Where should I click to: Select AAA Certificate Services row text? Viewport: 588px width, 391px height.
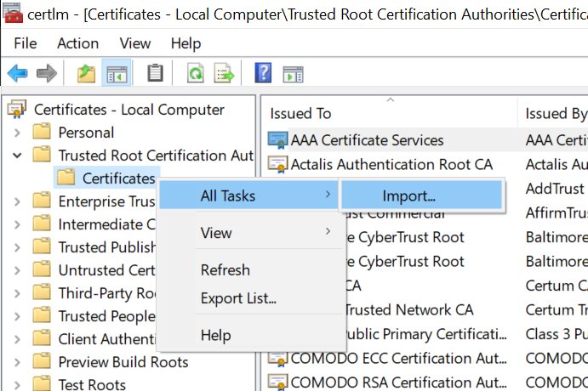pyautogui.click(x=367, y=140)
